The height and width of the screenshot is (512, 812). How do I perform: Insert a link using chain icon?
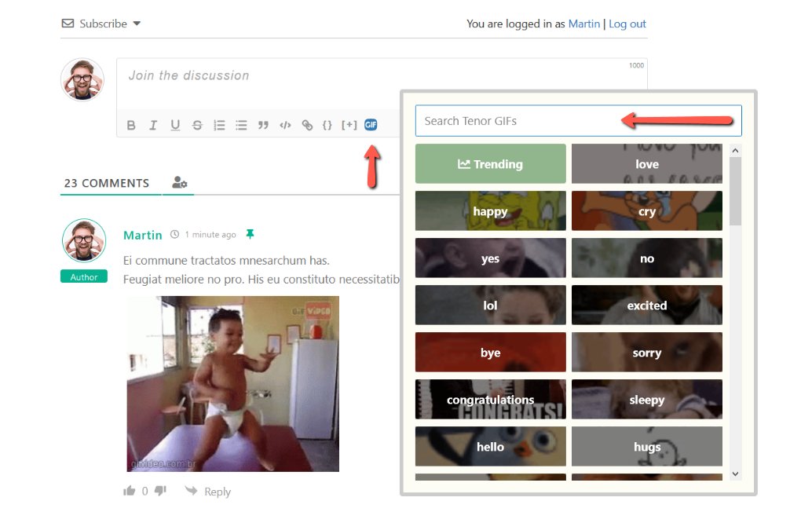pos(307,126)
